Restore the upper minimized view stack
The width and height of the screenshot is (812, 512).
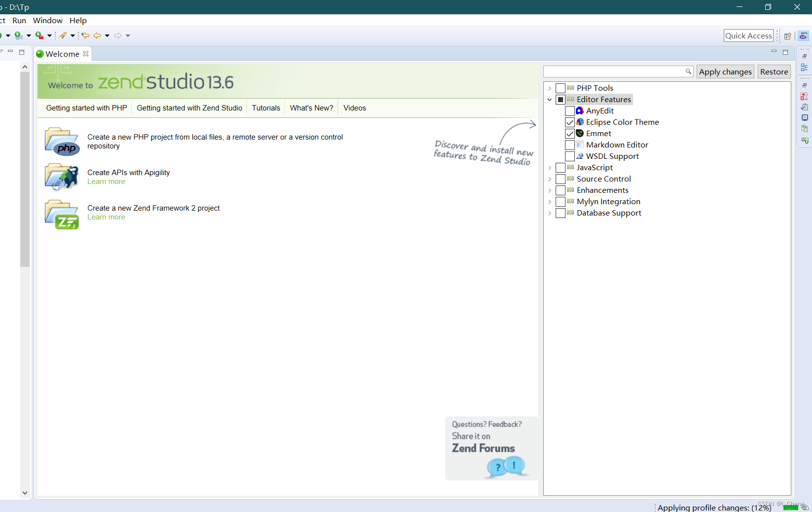tap(805, 56)
